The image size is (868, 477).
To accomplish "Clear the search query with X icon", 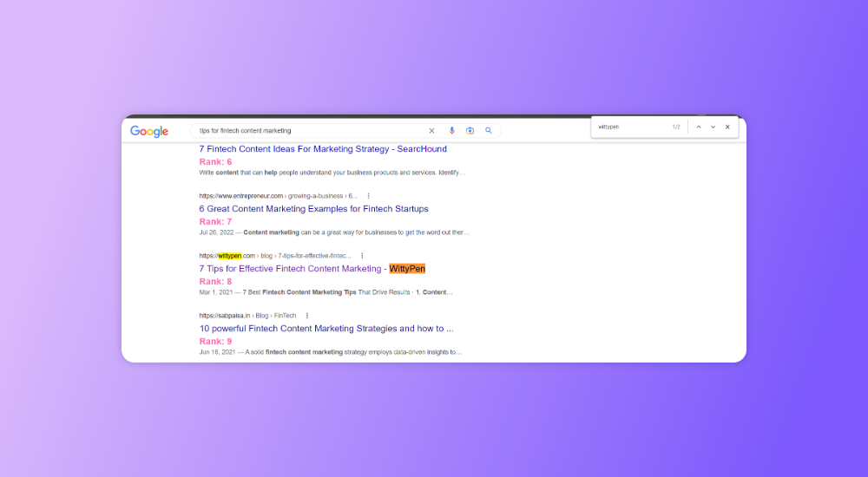I will pyautogui.click(x=431, y=131).
